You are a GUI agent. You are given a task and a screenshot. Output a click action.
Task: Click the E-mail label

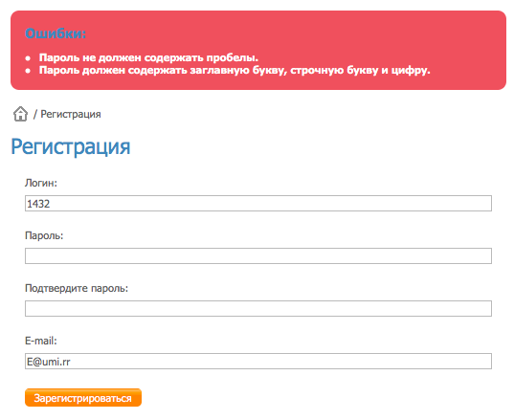coord(41,341)
